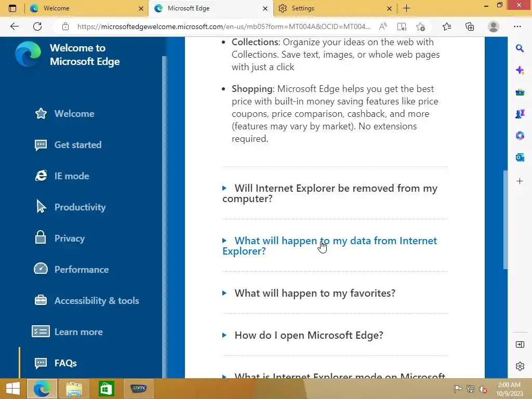Open the profile avatar menu
The image size is (532, 399).
(x=494, y=26)
